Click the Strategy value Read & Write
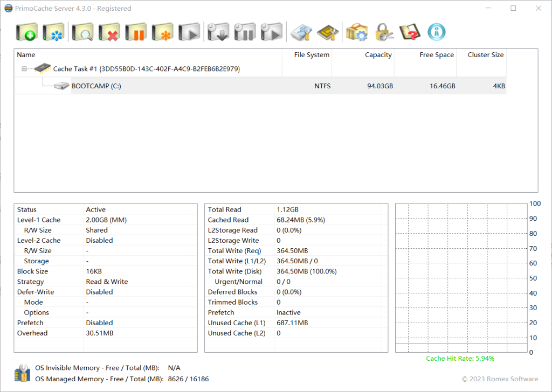 (x=107, y=282)
